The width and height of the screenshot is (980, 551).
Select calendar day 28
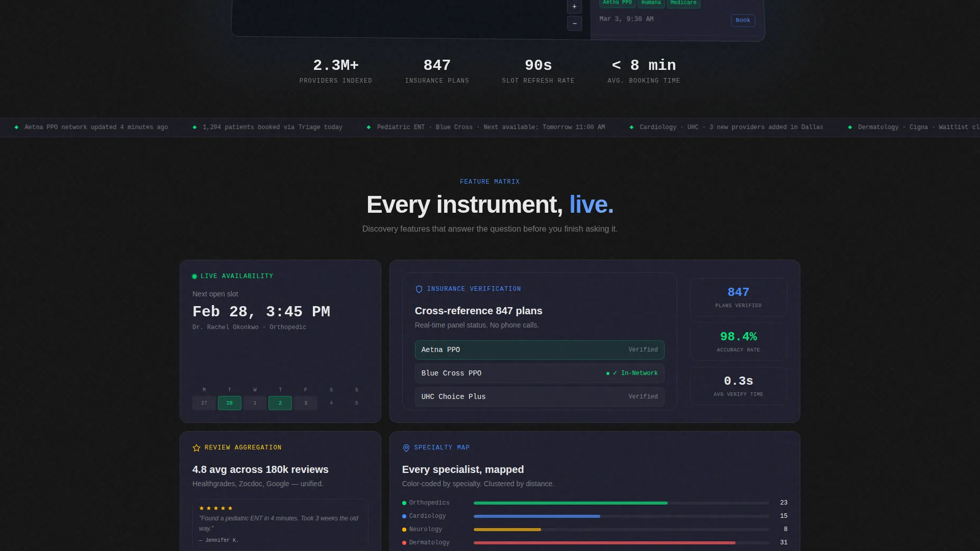pyautogui.click(x=230, y=403)
